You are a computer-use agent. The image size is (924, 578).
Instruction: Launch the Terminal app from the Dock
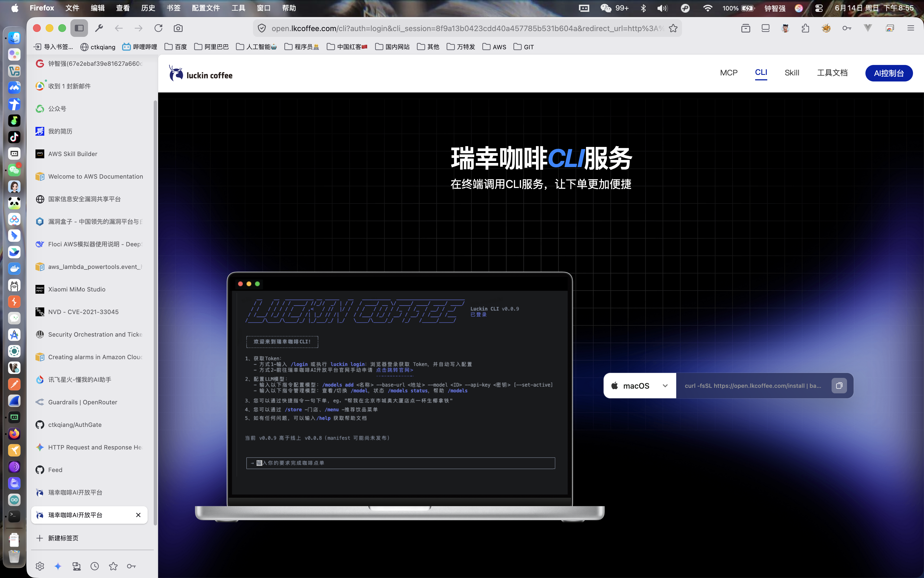14,516
